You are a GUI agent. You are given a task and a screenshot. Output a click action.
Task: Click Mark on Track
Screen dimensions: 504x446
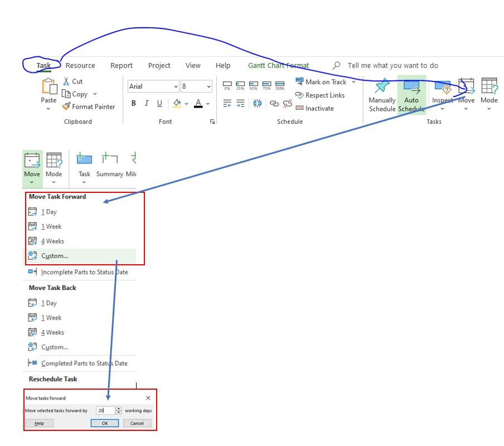point(322,82)
